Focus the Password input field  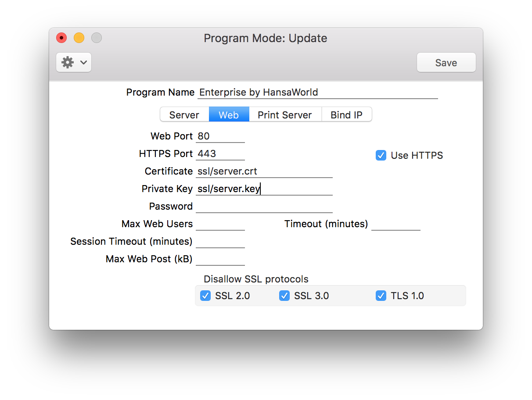264,207
